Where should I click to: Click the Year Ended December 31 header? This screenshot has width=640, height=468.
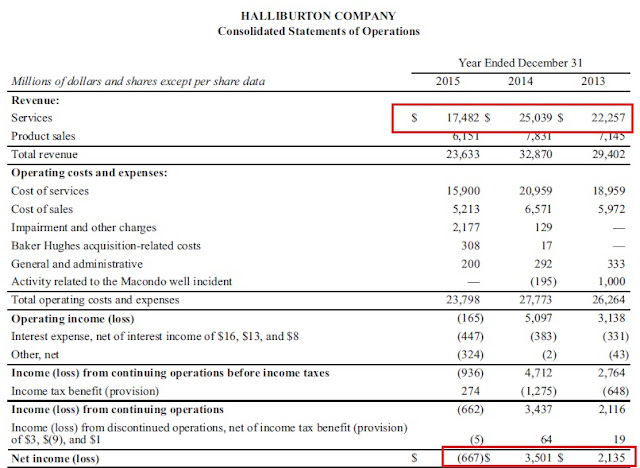520,63
